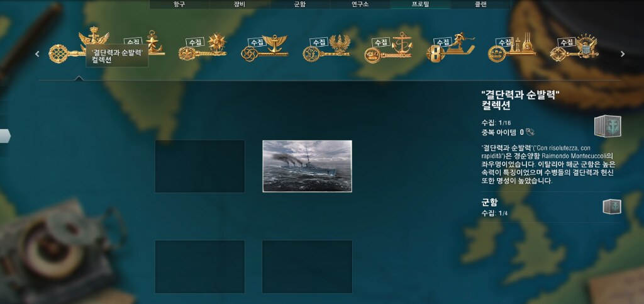This screenshot has width=644, height=304.
Task: Switch to the 항구 tab
Action: pyautogui.click(x=179, y=4)
